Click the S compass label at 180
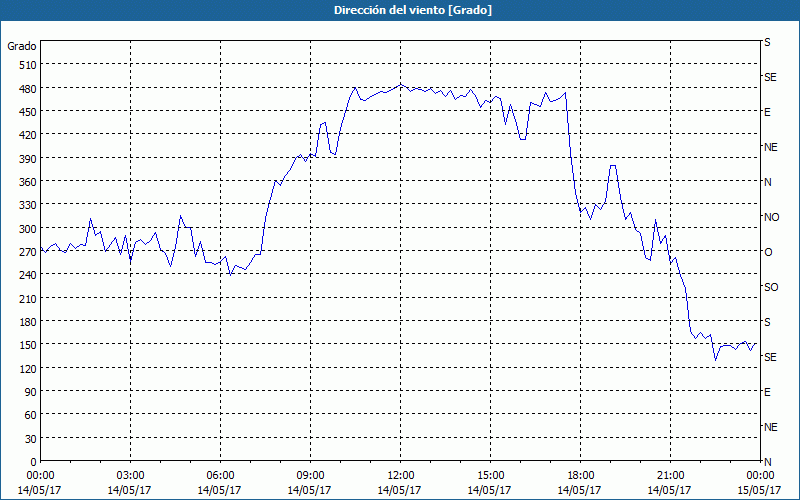This screenshot has height=500, width=800. click(767, 322)
